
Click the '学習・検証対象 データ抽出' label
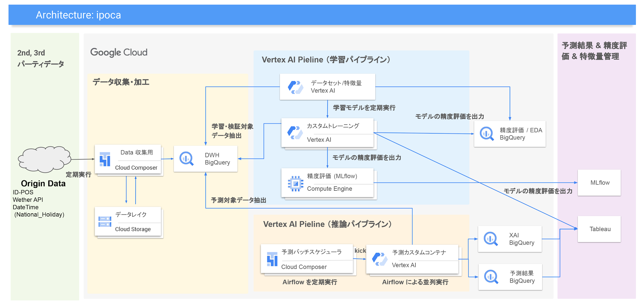click(x=232, y=131)
